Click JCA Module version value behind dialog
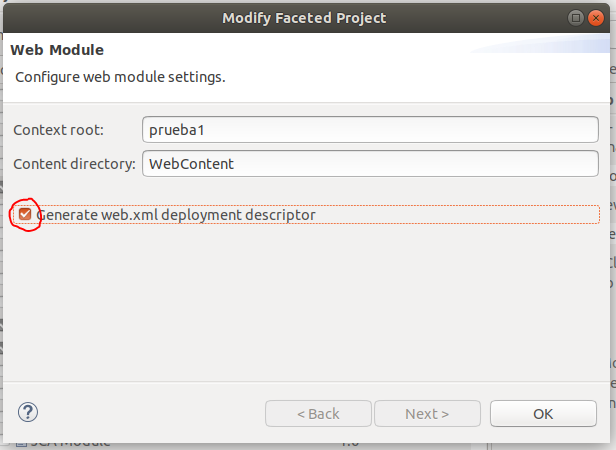 point(350,443)
